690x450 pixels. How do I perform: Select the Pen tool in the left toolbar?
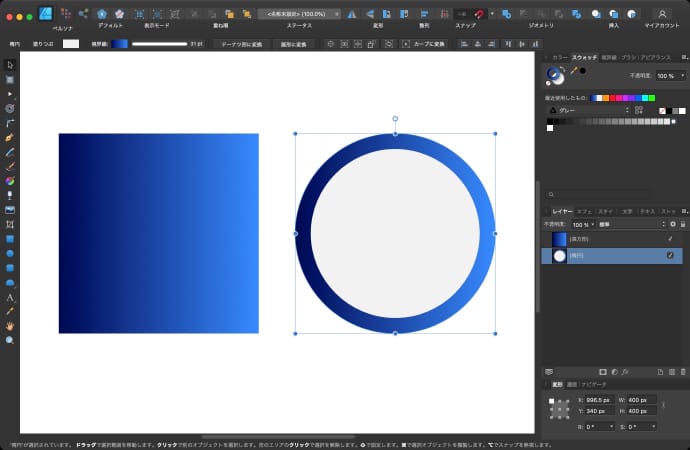pos(10,136)
